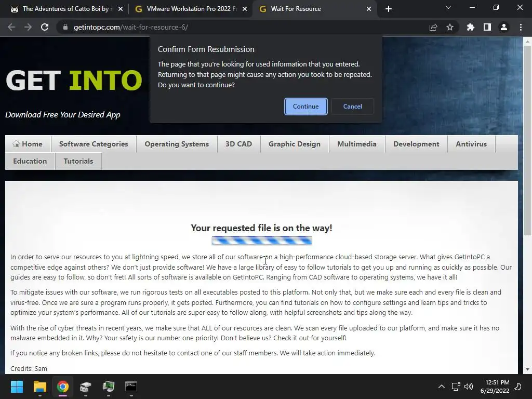This screenshot has width=532, height=399.
Task: Open the Development menu
Action: [416, 144]
